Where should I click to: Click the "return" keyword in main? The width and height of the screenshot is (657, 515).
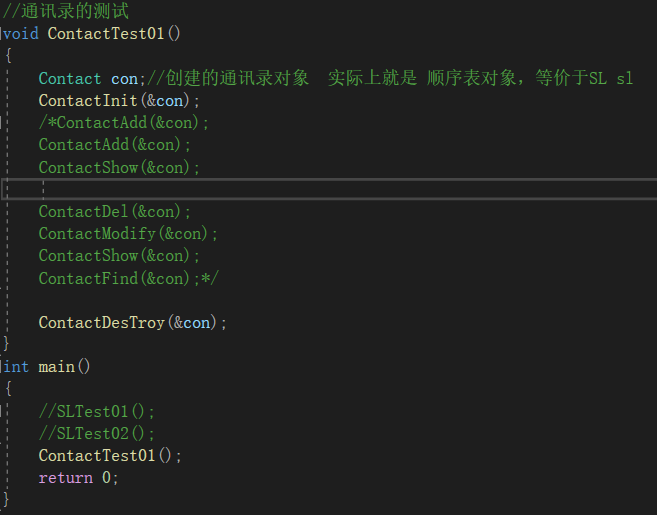click(66, 478)
